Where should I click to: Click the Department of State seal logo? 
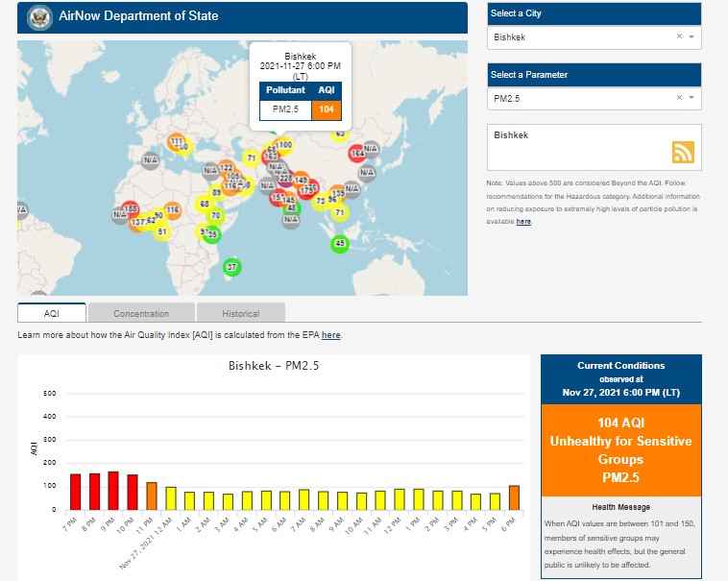(x=39, y=16)
